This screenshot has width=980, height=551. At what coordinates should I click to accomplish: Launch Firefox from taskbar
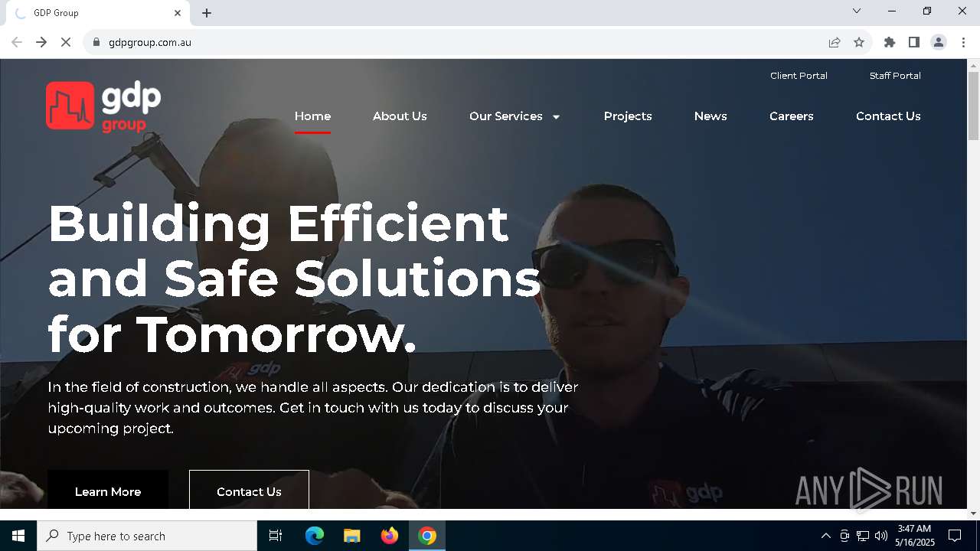tap(390, 536)
